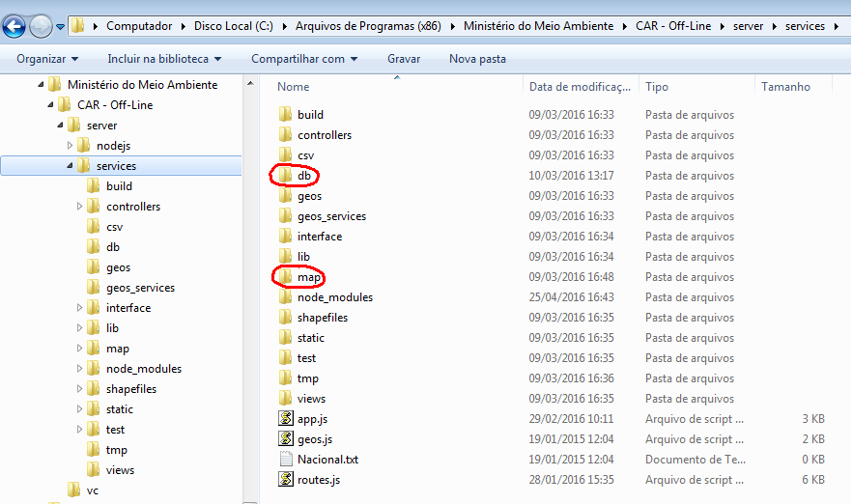Expand nodejs tree node
This screenshot has height=504, width=852.
70,146
